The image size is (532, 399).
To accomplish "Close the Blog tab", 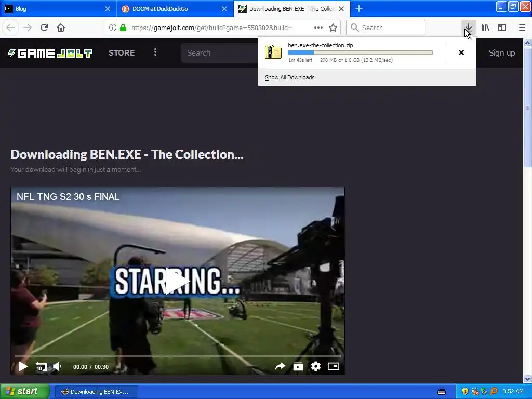I will point(107,9).
